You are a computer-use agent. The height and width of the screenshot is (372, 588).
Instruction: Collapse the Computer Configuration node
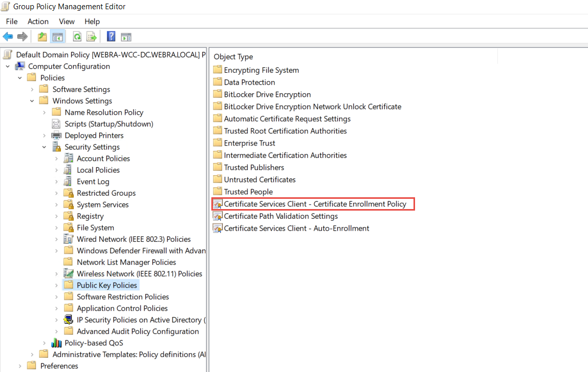tap(8, 67)
